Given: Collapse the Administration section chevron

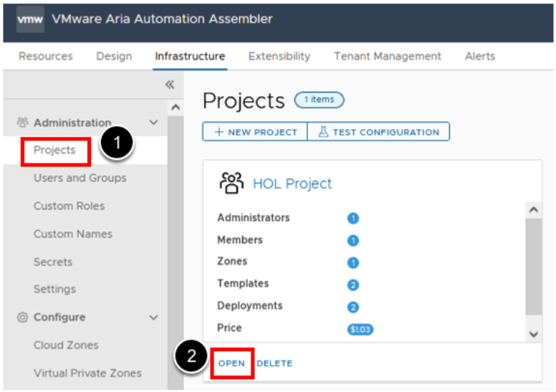Looking at the screenshot, I should [x=153, y=123].
